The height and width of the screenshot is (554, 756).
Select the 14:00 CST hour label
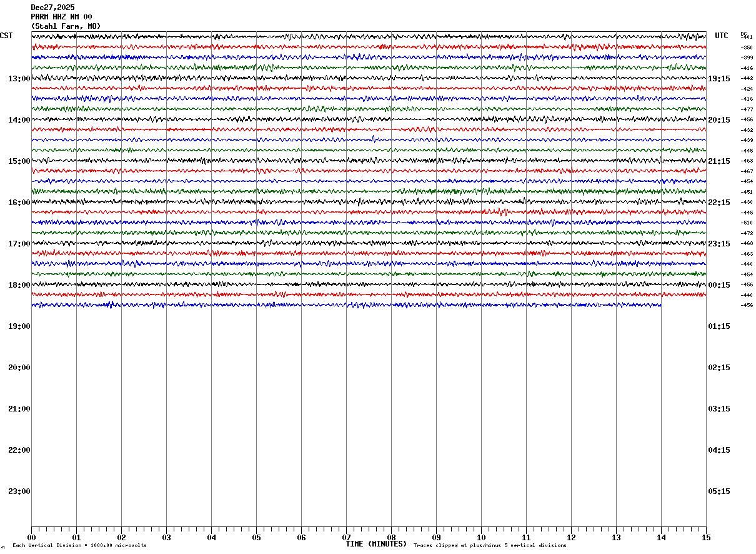pyautogui.click(x=19, y=119)
